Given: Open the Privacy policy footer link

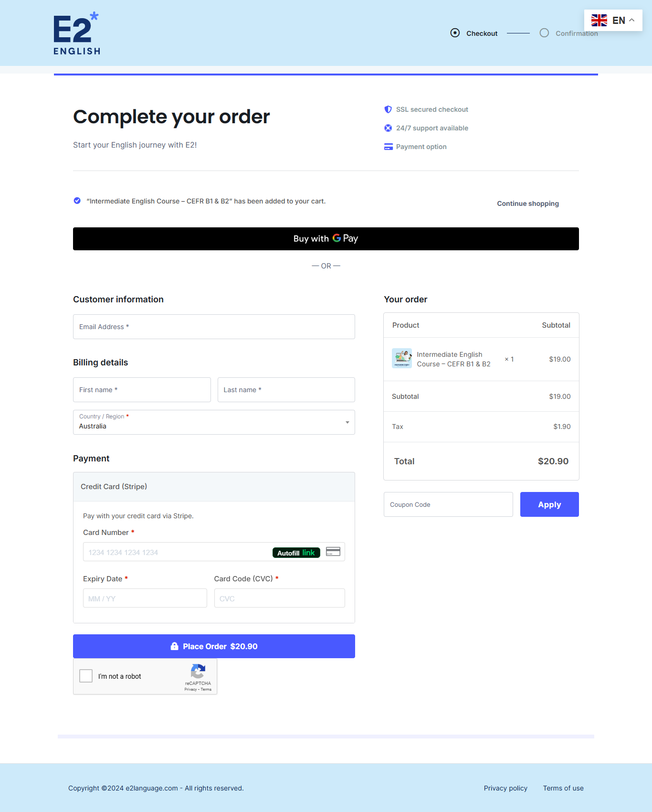Looking at the screenshot, I should (505, 788).
